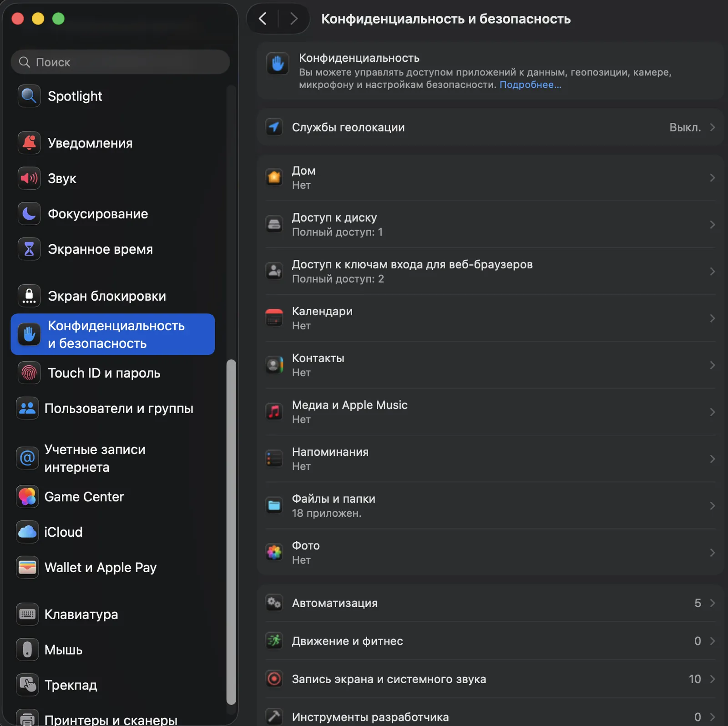Open the Инструменты разработчика row
Image resolution: width=728 pixels, height=726 pixels.
tap(490, 715)
